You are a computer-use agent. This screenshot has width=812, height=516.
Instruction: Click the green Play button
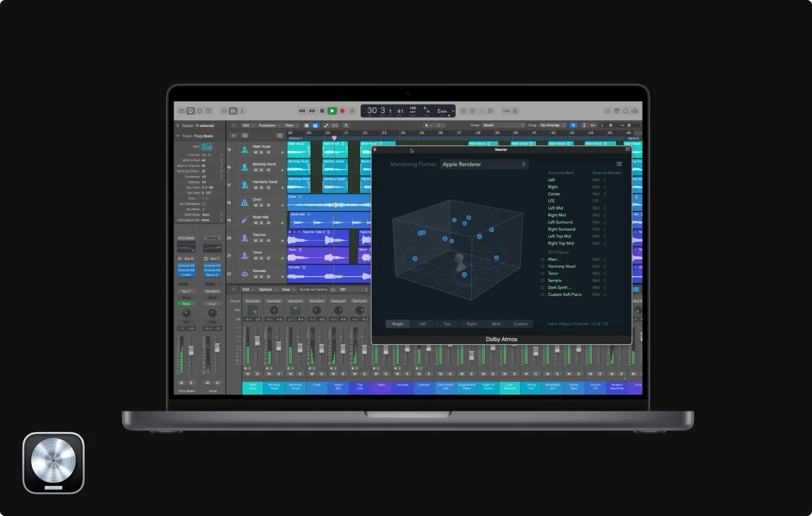(332, 111)
